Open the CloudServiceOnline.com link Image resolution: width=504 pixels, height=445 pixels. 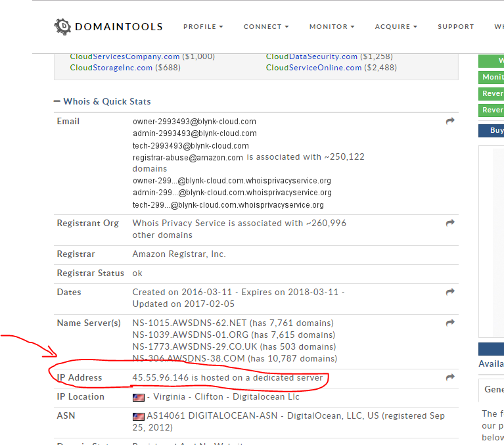pyautogui.click(x=313, y=68)
